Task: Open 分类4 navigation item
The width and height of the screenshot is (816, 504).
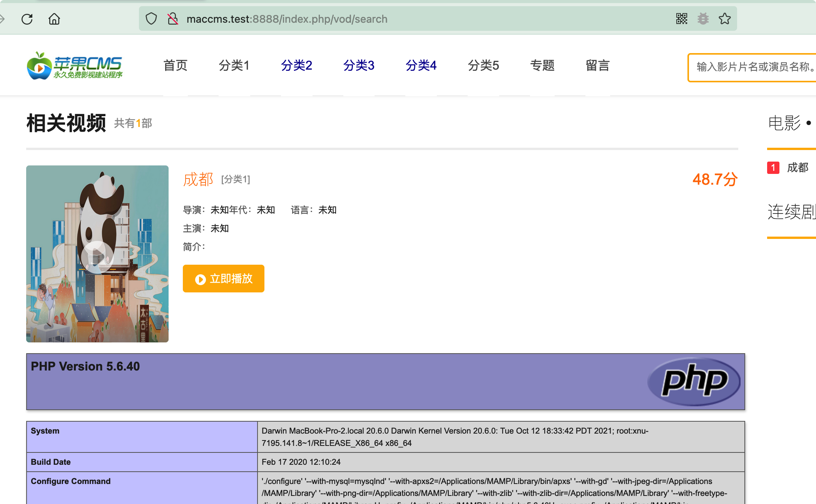Action: [x=421, y=65]
